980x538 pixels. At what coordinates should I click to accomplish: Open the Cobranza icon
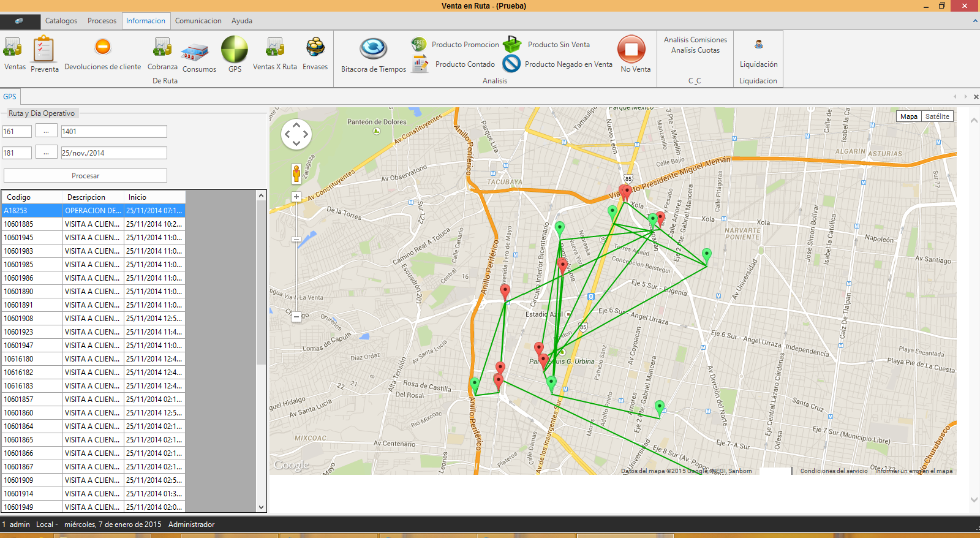(162, 48)
